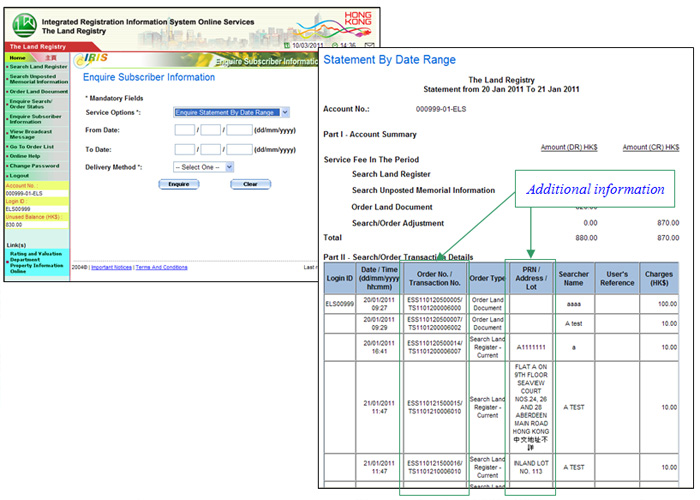This screenshot has height=500, width=700.
Task: Click the 20/01/2011 16:41 date cell
Action: point(379,347)
